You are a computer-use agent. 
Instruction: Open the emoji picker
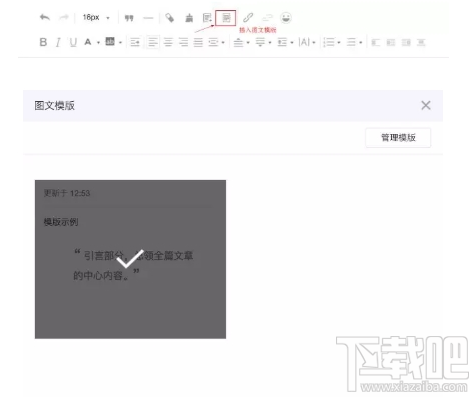click(x=286, y=18)
